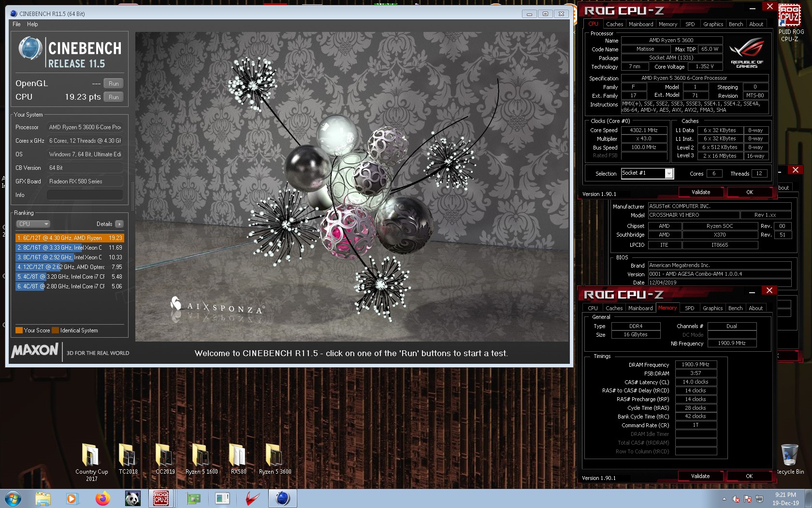Open the monitor-window taskbar application
The image size is (812, 508).
[x=222, y=498]
